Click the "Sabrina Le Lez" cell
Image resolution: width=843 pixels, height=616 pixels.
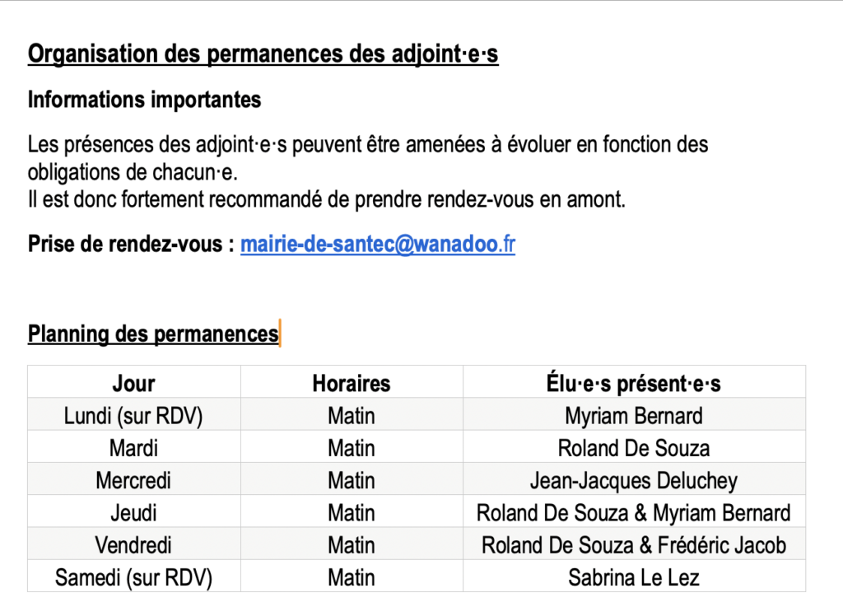click(633, 577)
